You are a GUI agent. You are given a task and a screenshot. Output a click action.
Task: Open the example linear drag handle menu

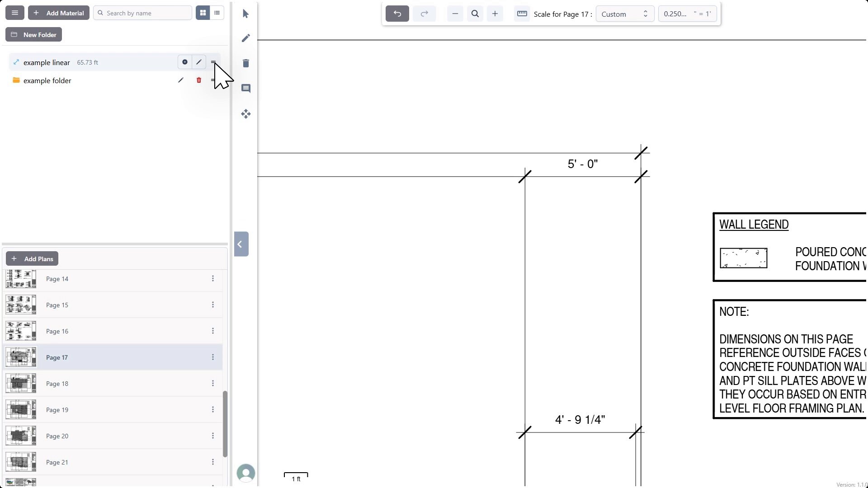(213, 62)
